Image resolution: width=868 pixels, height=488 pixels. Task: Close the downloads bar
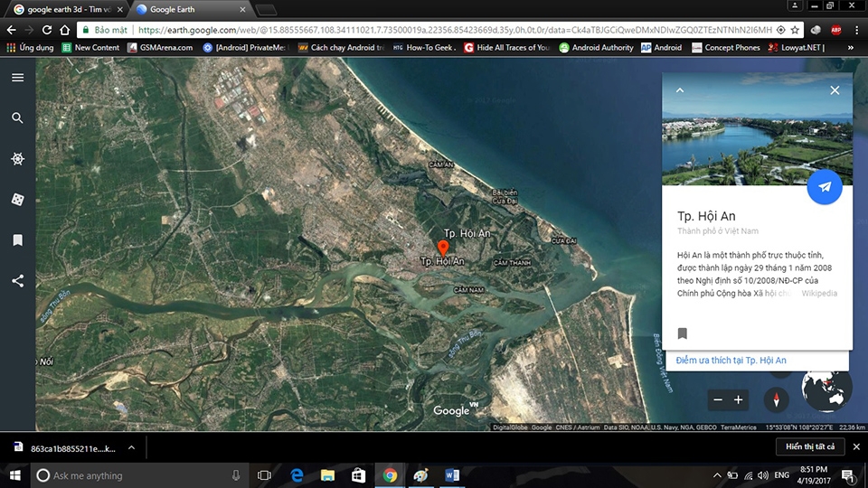(x=856, y=446)
